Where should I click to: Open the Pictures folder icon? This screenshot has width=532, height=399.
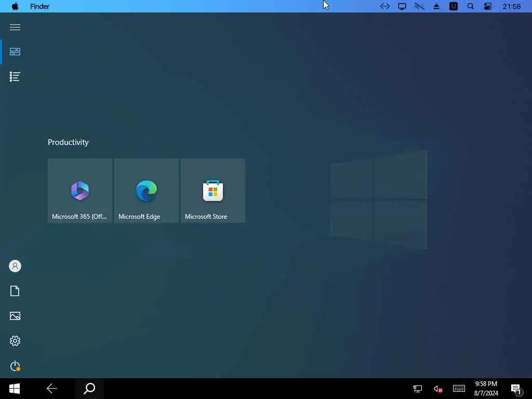(15, 316)
